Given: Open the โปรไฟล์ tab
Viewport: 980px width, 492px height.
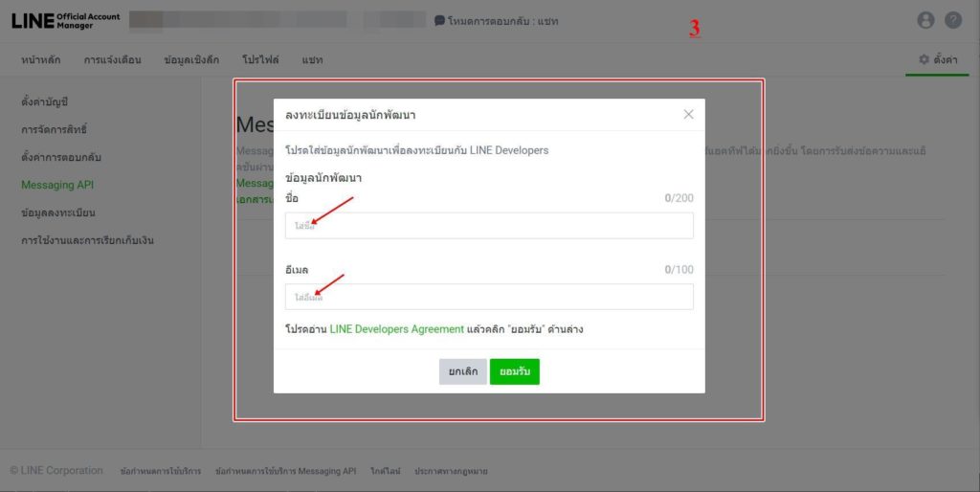Looking at the screenshot, I should [260, 60].
